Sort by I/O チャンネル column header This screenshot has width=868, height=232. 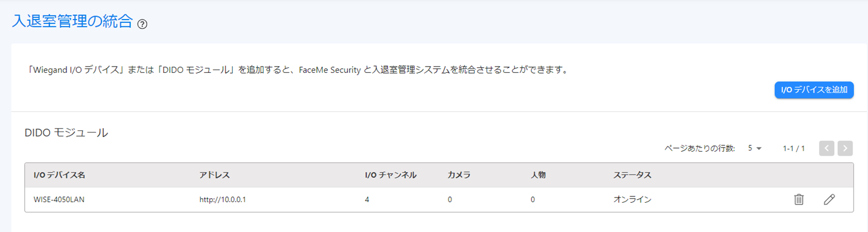[390, 175]
